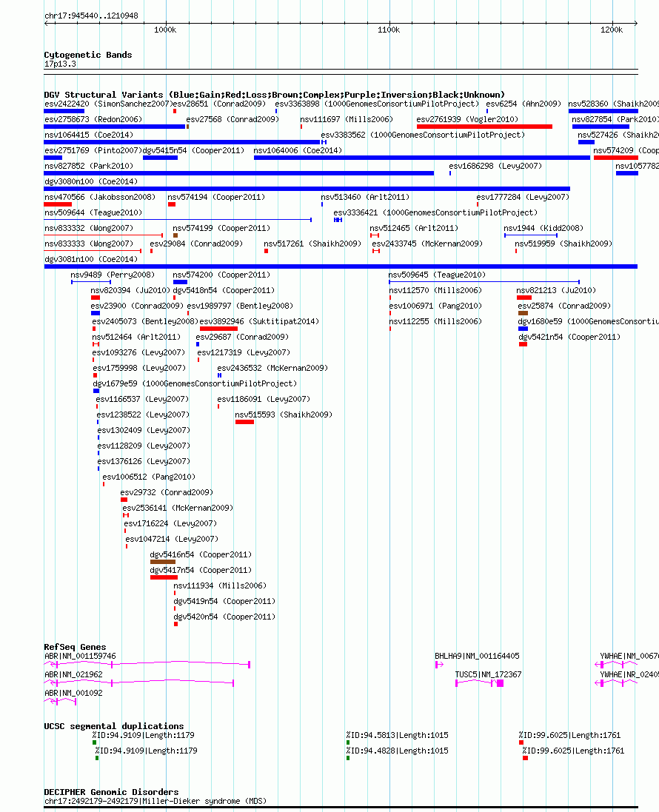Click the nsv515593 (Shaikh2009) red loss bar
Viewport: 659px width, 812px height.
pyautogui.click(x=244, y=421)
